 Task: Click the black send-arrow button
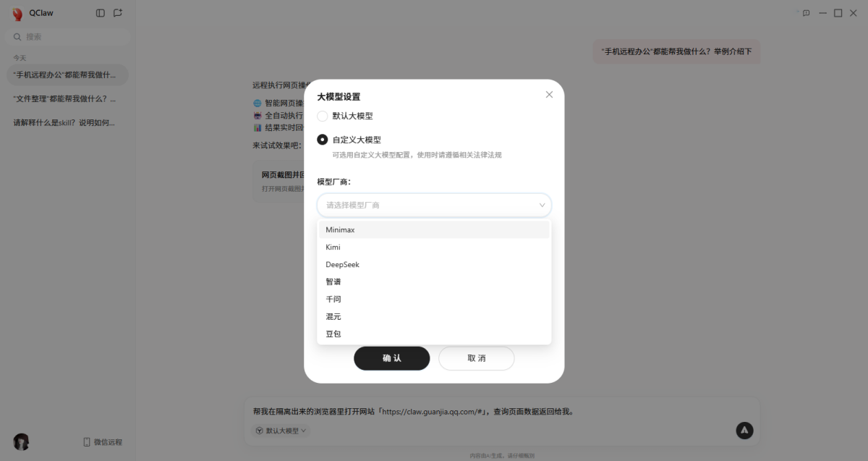744,431
